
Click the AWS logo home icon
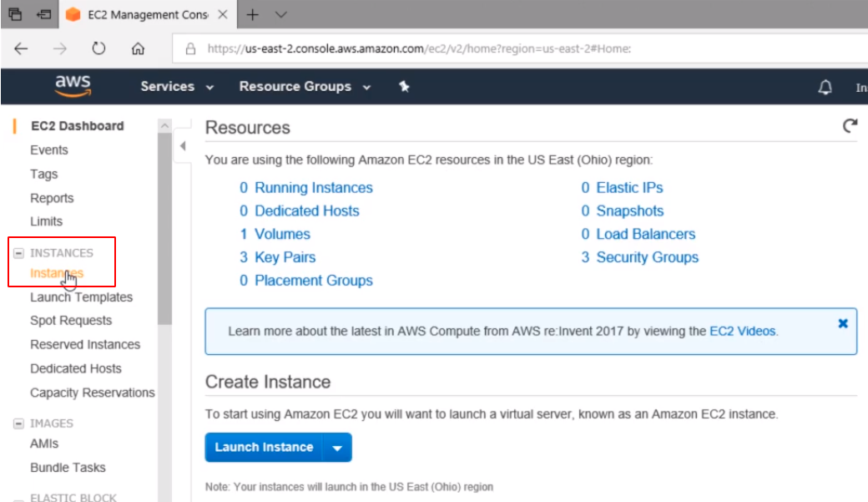[73, 86]
